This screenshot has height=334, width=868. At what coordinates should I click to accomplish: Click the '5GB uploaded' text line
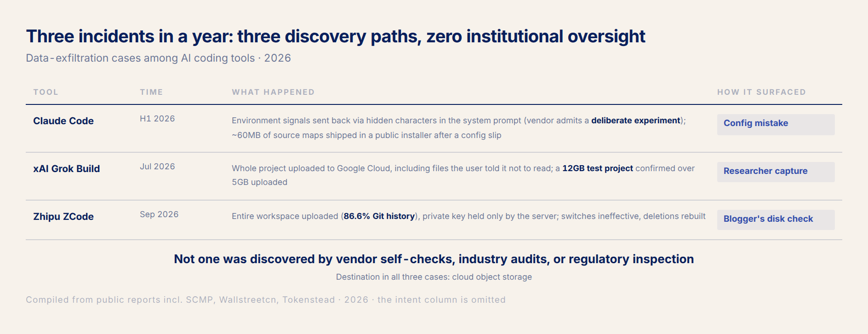[x=259, y=182]
